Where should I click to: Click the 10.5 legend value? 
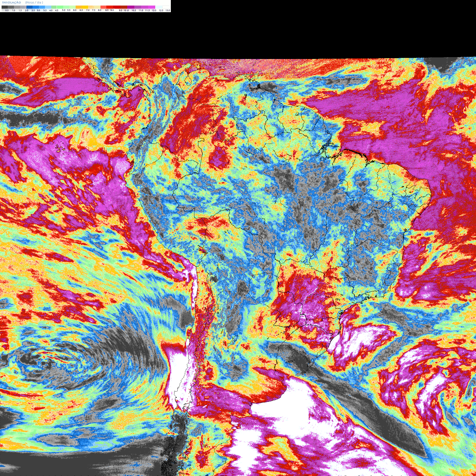click(134, 10)
